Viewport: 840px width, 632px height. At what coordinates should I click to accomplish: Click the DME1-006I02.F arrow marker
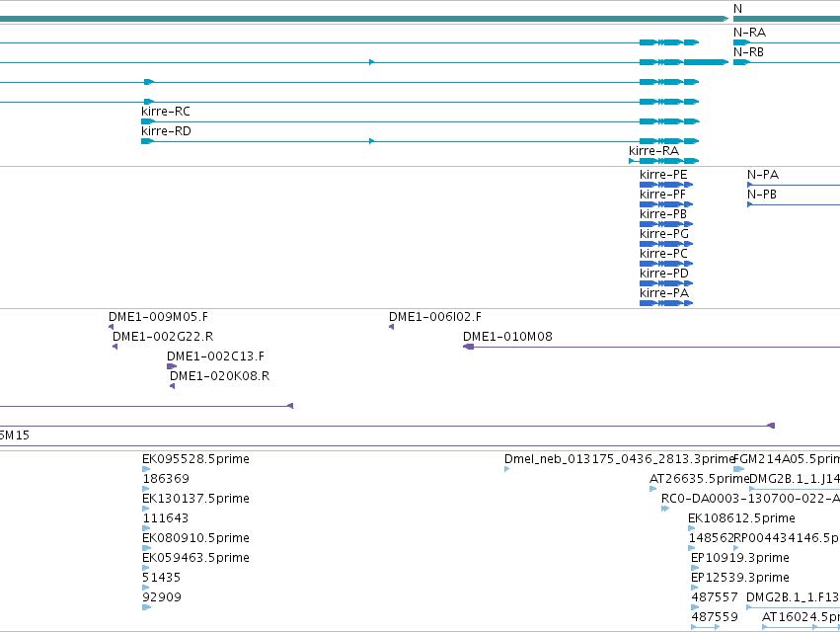click(x=392, y=327)
